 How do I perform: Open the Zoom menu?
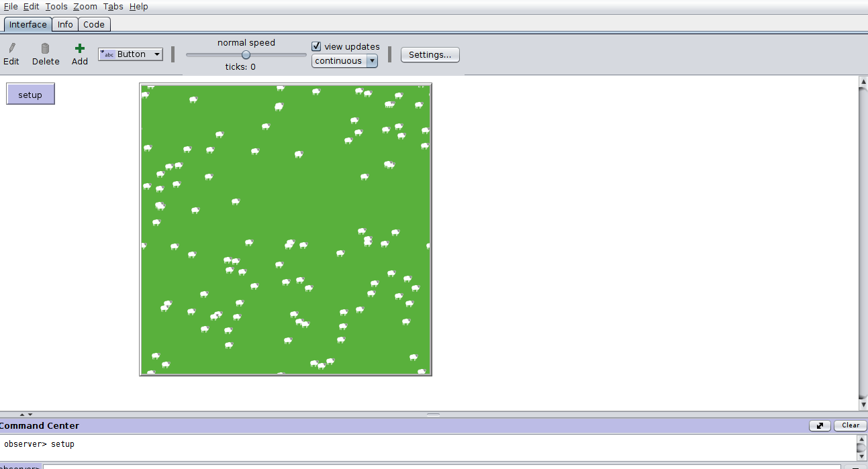85,6
